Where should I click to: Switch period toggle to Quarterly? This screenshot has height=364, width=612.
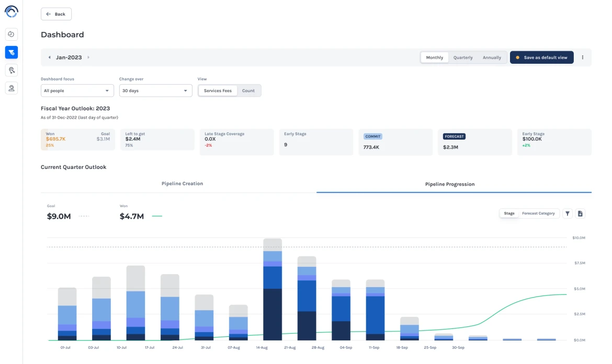tap(463, 58)
